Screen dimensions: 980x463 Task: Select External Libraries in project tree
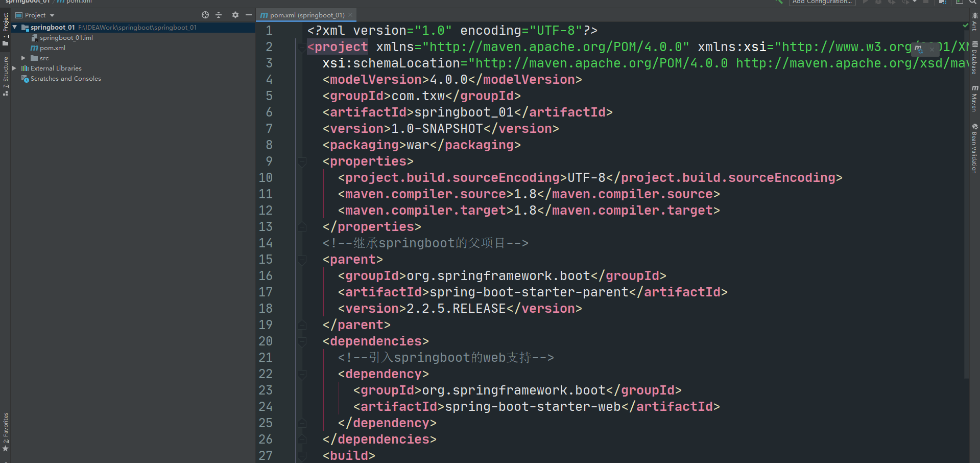tap(51, 68)
